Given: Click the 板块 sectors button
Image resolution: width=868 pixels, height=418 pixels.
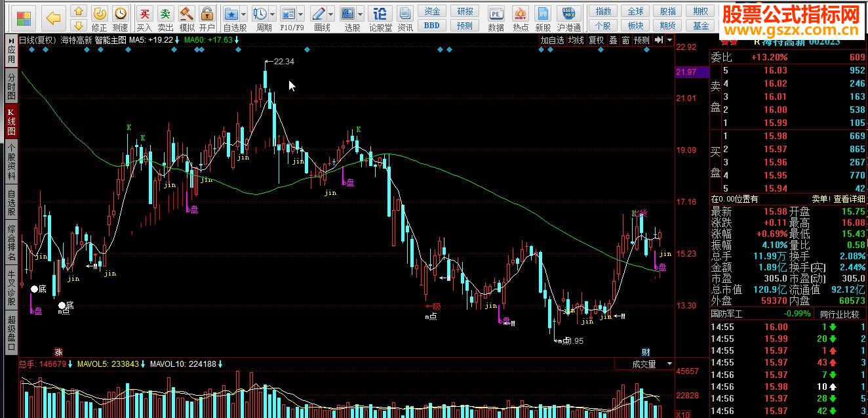Looking at the screenshot, I should [635, 25].
